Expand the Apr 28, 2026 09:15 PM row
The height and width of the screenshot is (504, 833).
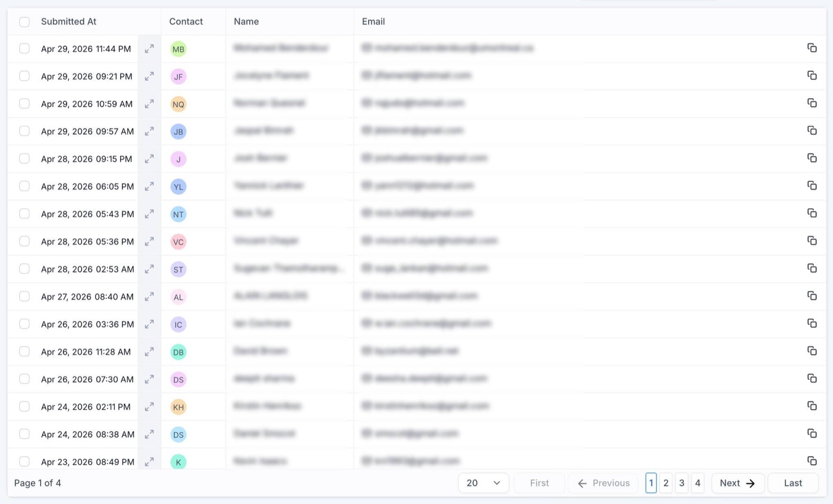point(149,159)
